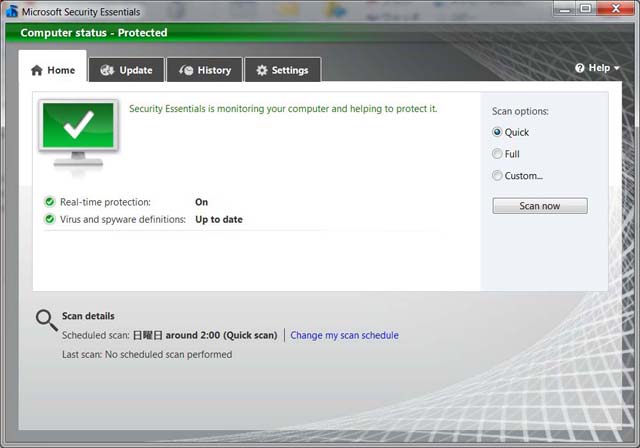The image size is (640, 448).
Task: Click the Real-time protection green check icon
Action: pos(50,202)
